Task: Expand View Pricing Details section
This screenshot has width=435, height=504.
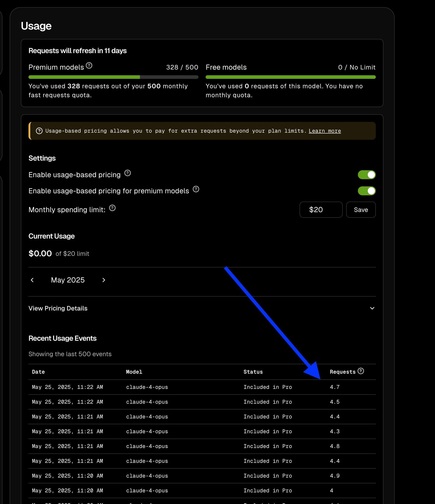Action: tap(58, 308)
